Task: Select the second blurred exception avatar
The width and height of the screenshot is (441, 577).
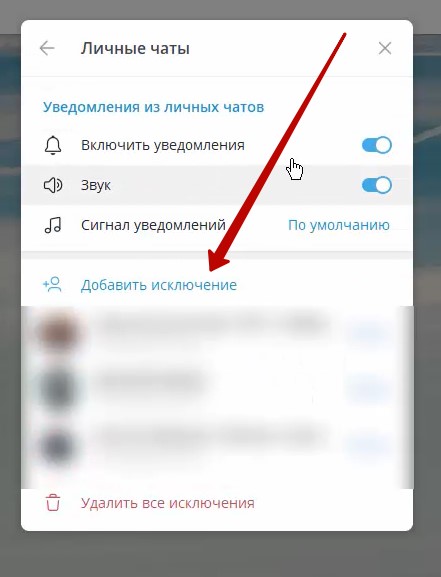Action: [58, 389]
